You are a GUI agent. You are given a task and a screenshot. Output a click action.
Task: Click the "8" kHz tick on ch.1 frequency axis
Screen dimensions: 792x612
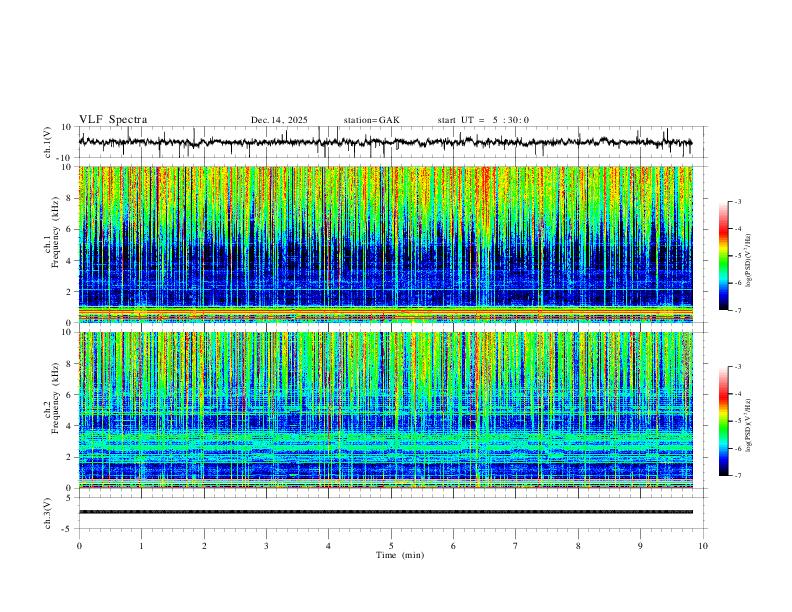[70, 198]
